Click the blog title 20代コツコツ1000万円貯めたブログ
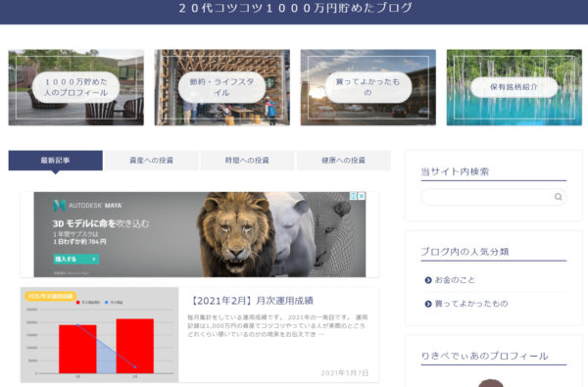This screenshot has width=588, height=387. tap(296, 8)
